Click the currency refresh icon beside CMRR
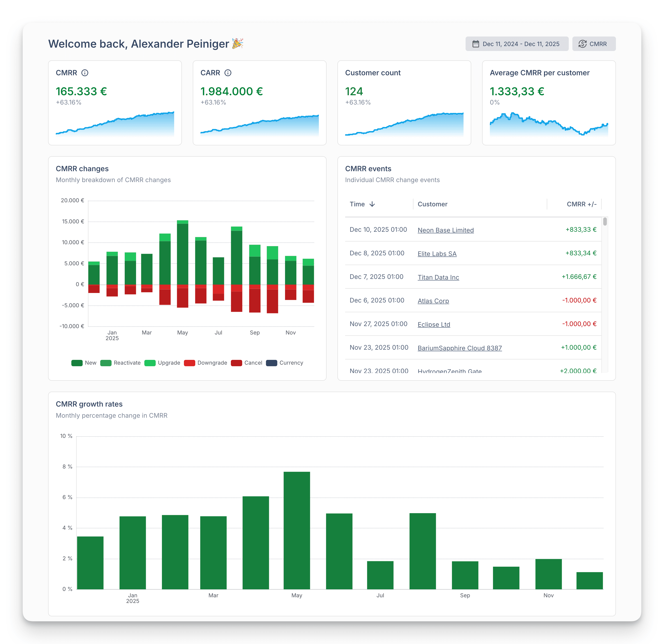This screenshot has width=664, height=644. click(582, 44)
